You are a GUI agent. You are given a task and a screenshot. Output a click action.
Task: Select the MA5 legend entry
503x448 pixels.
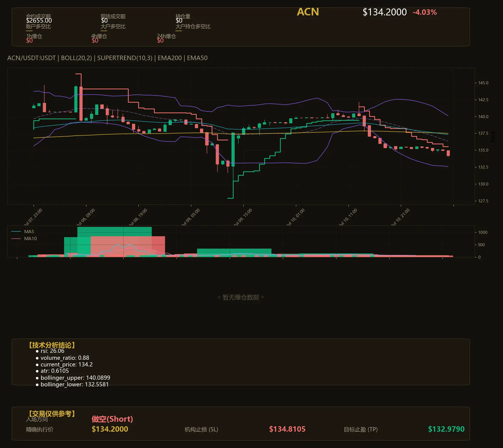coord(29,231)
